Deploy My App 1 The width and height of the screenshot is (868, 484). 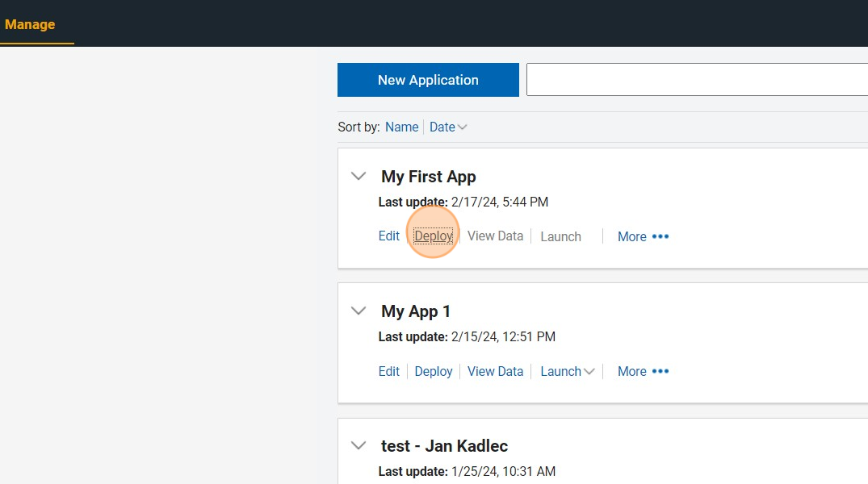click(x=434, y=371)
